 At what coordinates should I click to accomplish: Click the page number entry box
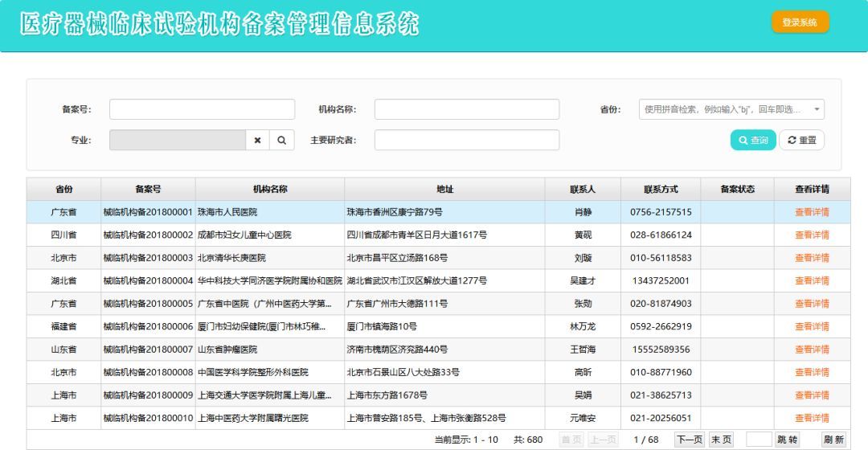(x=759, y=440)
